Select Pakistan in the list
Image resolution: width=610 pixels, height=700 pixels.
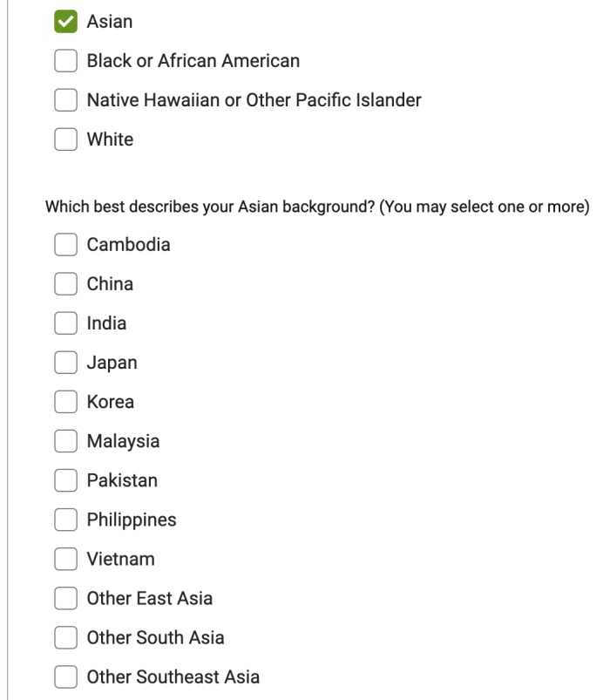click(65, 479)
